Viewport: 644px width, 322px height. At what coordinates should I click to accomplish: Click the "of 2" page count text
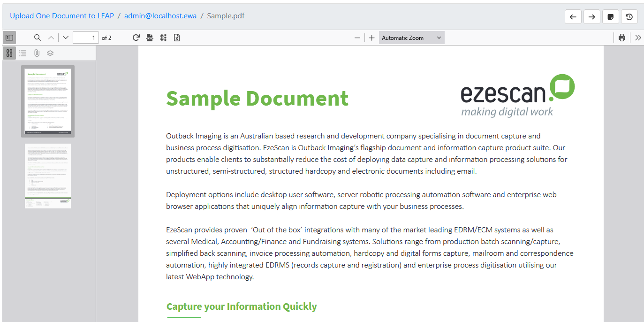pyautogui.click(x=106, y=38)
